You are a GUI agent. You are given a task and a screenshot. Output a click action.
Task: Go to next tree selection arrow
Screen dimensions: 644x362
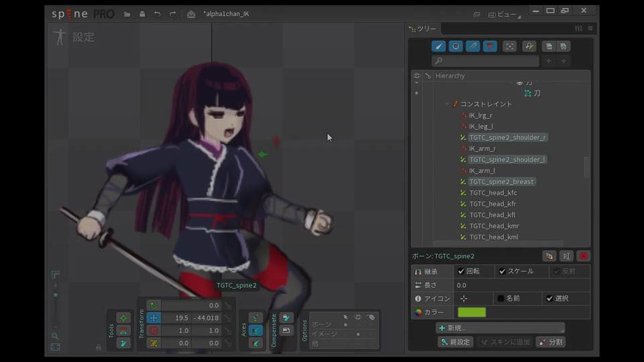pyautogui.click(x=563, y=61)
